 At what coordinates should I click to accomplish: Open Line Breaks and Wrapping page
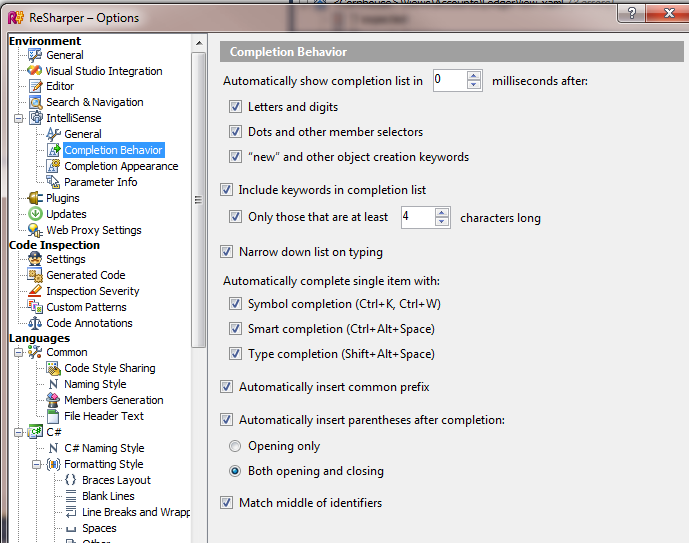(x=136, y=512)
